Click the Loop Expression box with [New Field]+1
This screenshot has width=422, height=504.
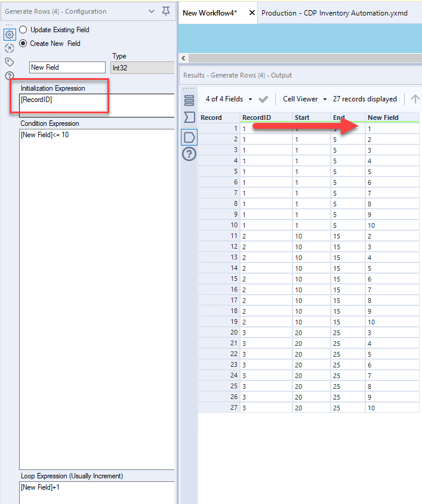pos(97,493)
